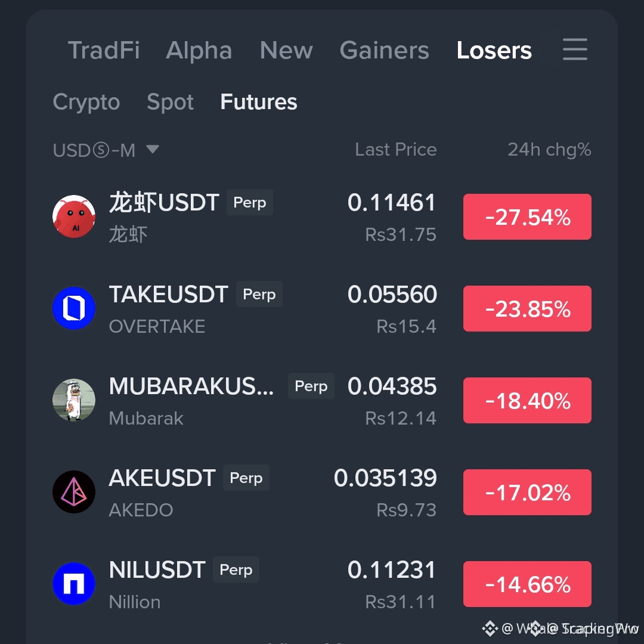Viewport: 644px width, 644px height.
Task: Sort by 24h chg% column header
Action: (549, 150)
